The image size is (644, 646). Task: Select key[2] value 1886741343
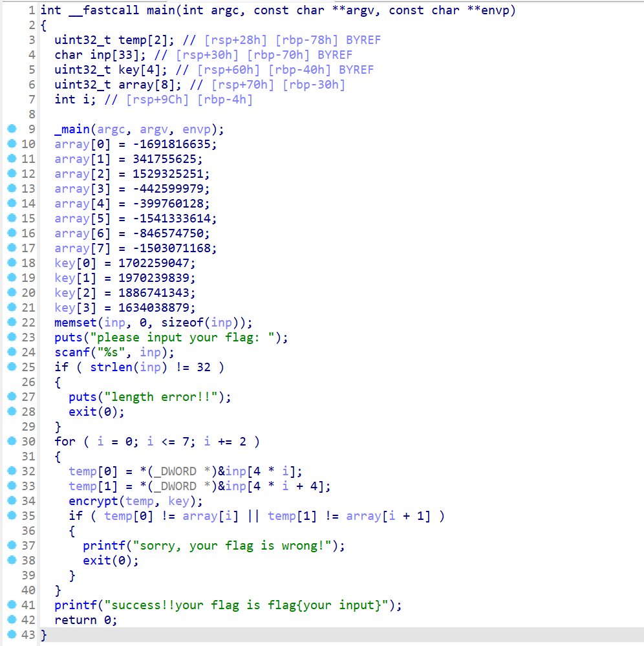pos(153,292)
